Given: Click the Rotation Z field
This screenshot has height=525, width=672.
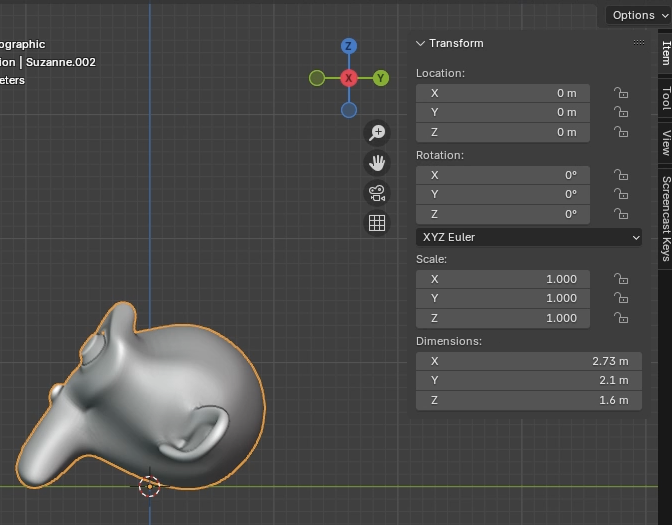Looking at the screenshot, I should coord(503,214).
